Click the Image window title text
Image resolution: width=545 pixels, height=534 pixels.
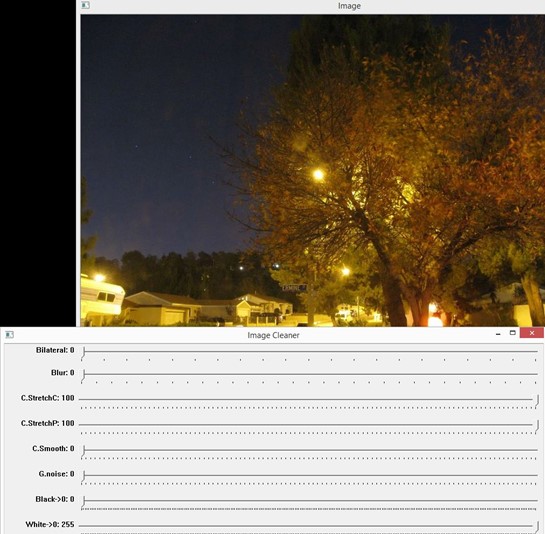click(349, 6)
